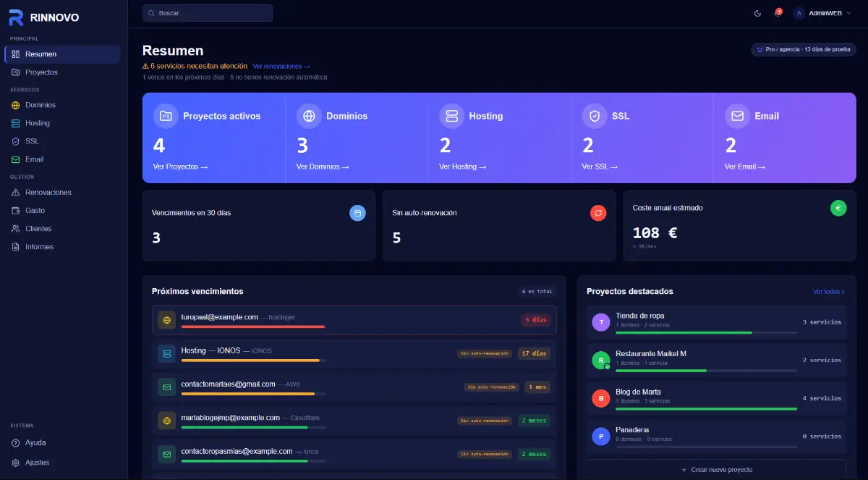The width and height of the screenshot is (868, 480).
Task: Open the SSL sidebar section
Action: [62, 141]
